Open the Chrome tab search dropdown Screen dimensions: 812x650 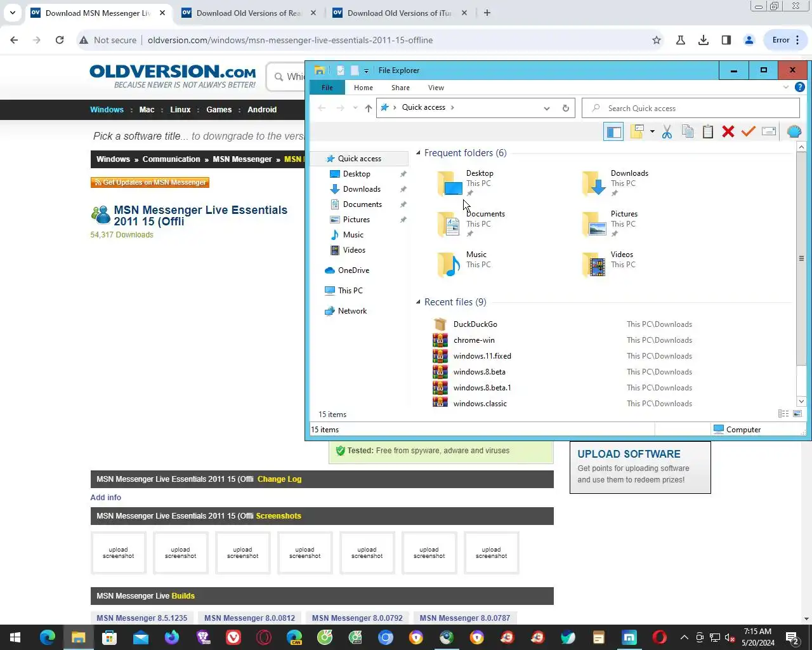pos(13,13)
